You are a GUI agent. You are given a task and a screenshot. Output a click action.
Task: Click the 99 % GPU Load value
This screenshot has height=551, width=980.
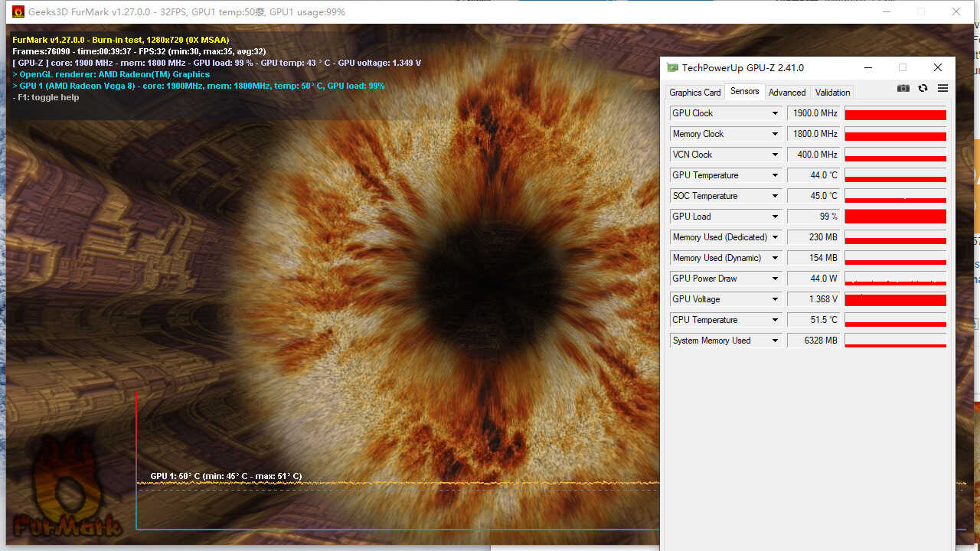pos(813,217)
